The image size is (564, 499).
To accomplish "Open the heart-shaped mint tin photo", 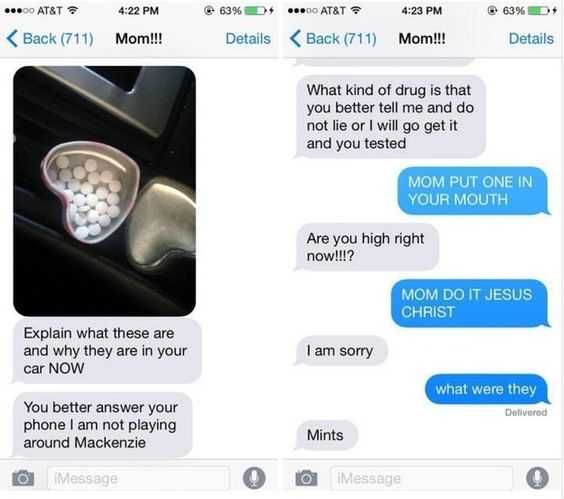I will pos(105,191).
